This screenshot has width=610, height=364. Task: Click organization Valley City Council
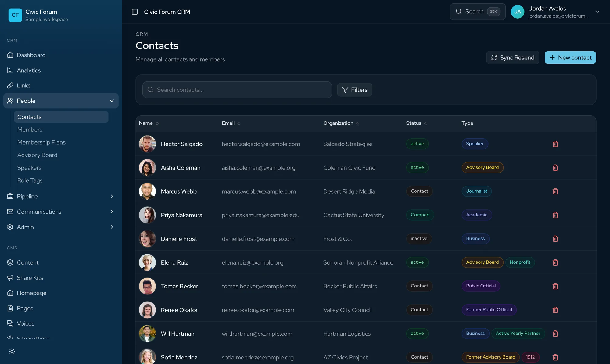pyautogui.click(x=347, y=310)
